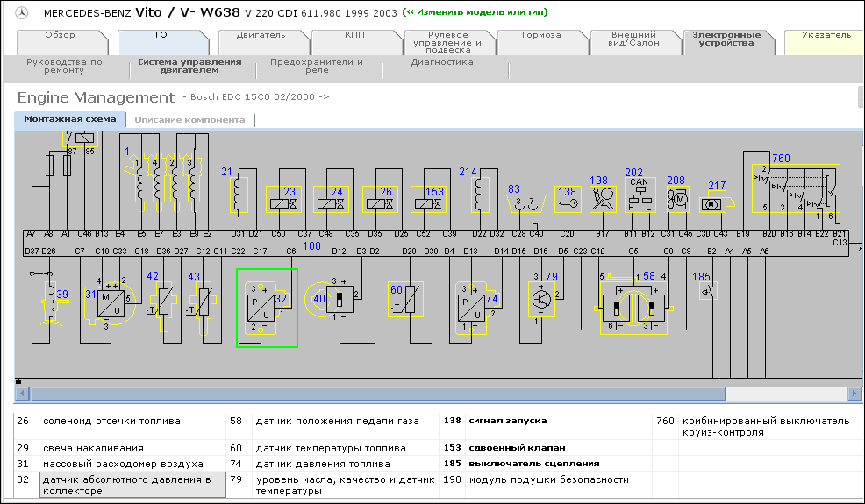Select the fuel temperature sensor symbol 60
The image size is (865, 504).
(x=404, y=303)
